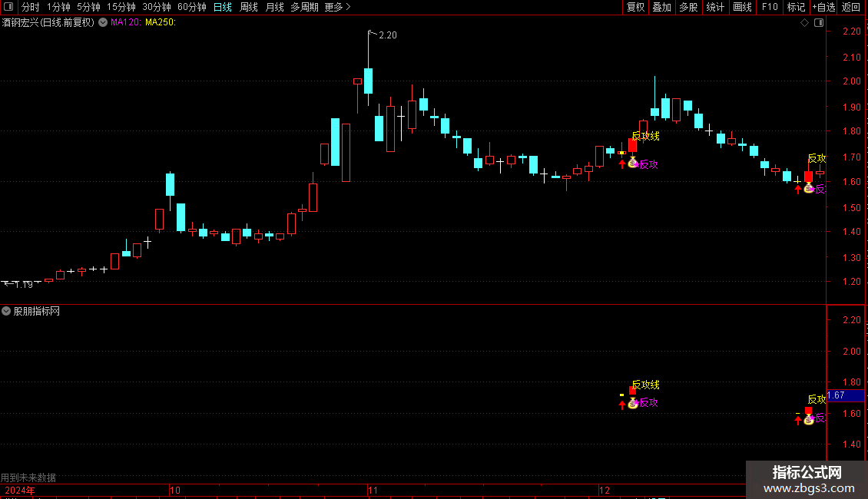Image resolution: width=868 pixels, height=499 pixels.
Task: Click the latest red up arrow on main chart
Action: pos(797,189)
